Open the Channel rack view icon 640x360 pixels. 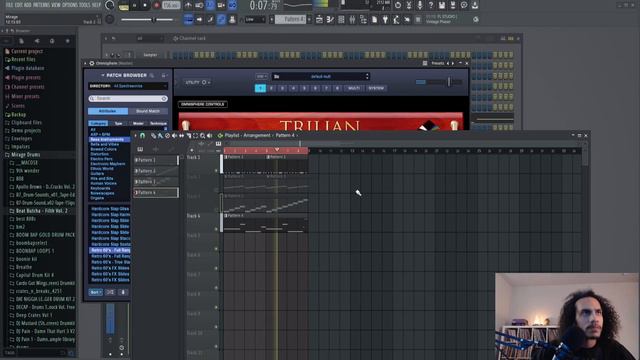click(341, 20)
